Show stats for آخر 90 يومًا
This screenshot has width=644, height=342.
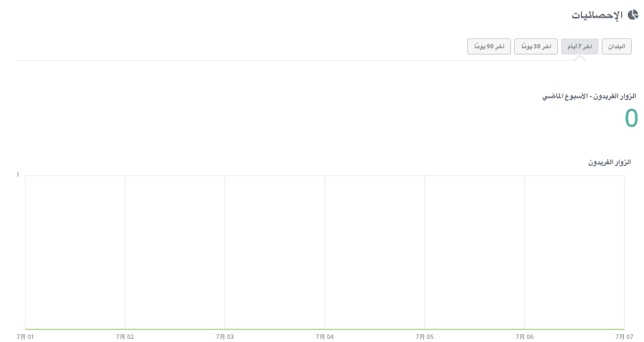tap(489, 46)
